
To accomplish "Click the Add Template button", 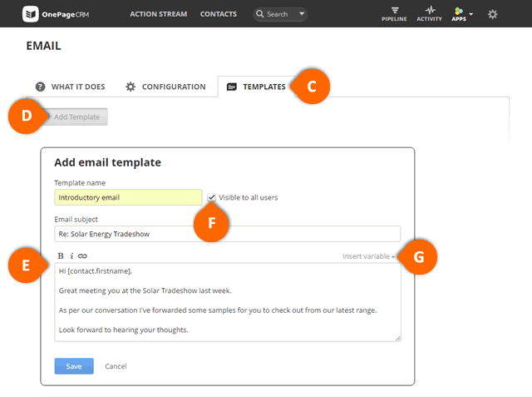I will click(76, 117).
